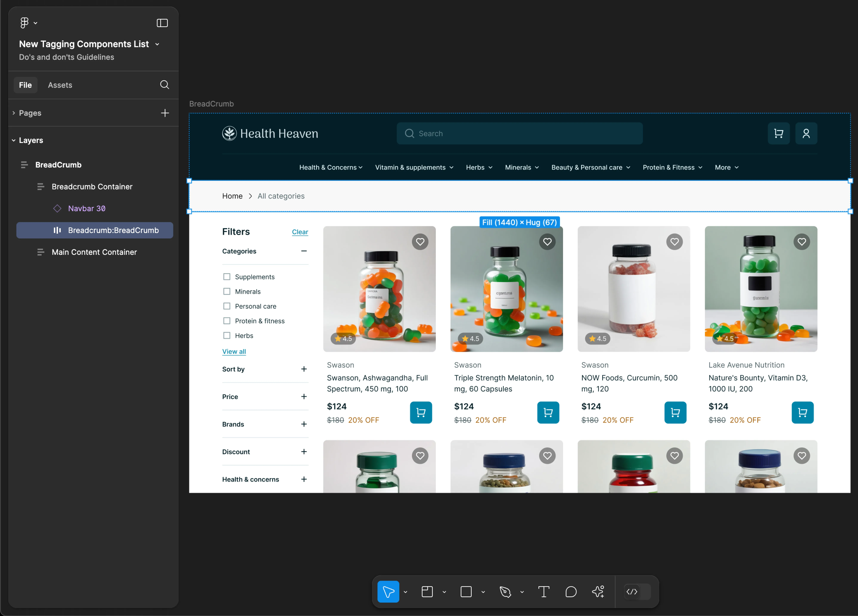Expand the Brands filter
Image resolution: width=858 pixels, height=616 pixels.
304,424
